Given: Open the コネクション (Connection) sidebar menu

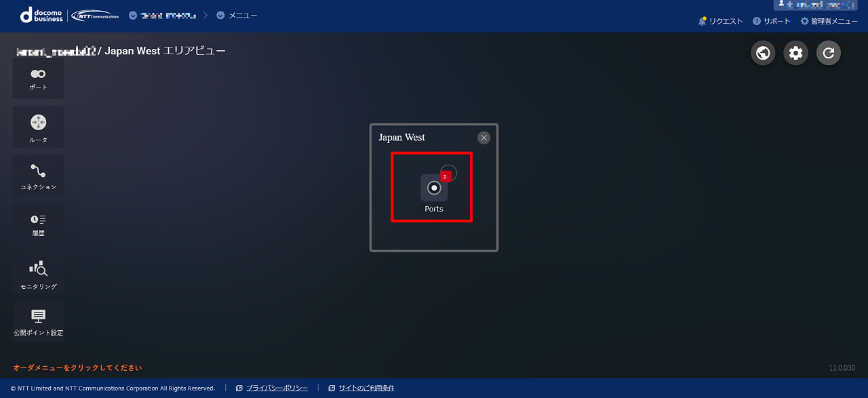Looking at the screenshot, I should pos(38,176).
